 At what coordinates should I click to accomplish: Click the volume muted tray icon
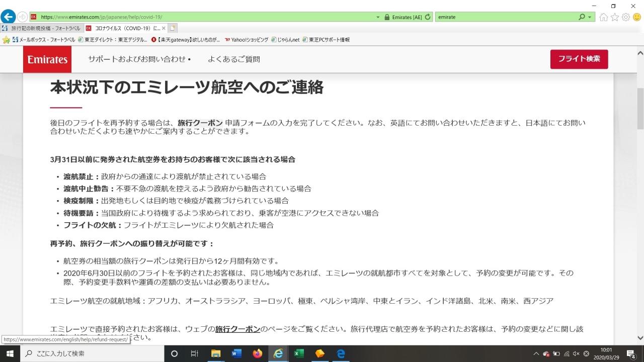pyautogui.click(x=577, y=353)
